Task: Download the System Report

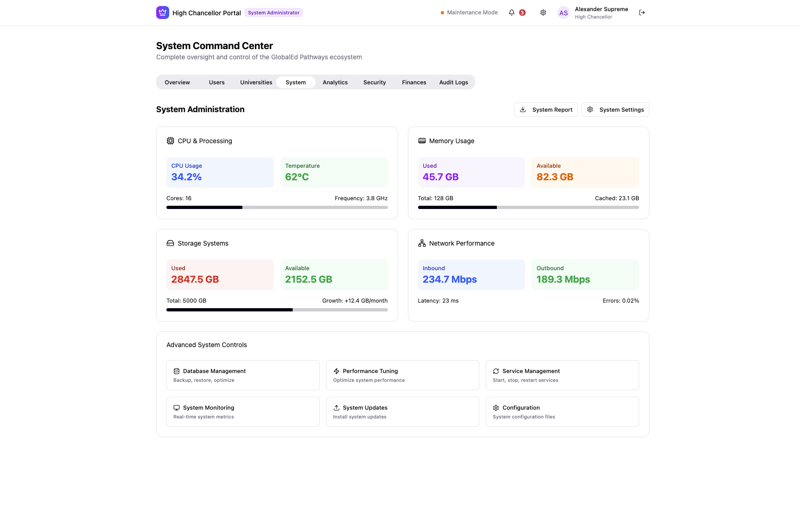Action: point(546,110)
